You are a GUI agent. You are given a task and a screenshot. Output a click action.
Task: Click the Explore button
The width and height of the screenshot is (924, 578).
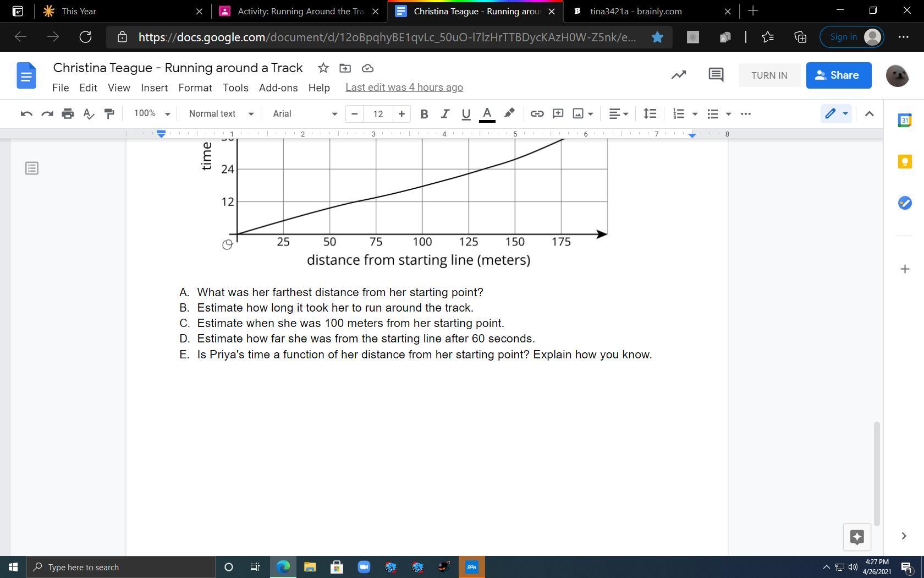click(857, 537)
